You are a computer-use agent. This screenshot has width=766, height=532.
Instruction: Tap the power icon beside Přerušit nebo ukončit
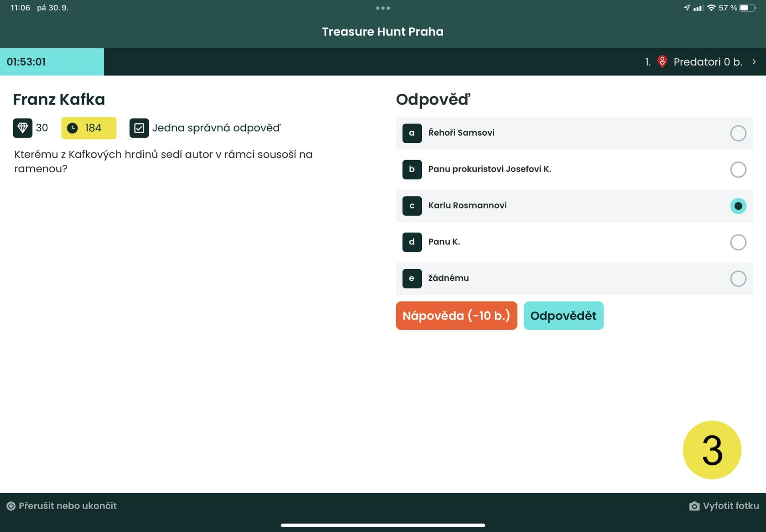click(x=11, y=506)
